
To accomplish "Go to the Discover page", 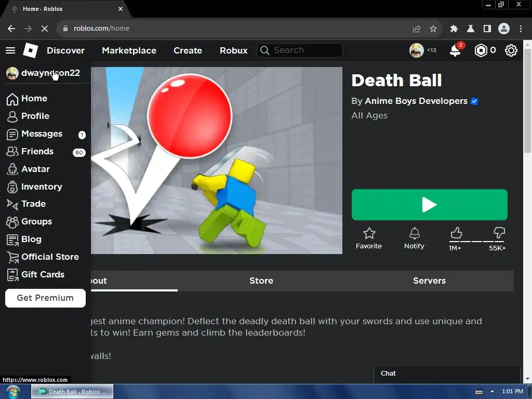I will (x=65, y=50).
